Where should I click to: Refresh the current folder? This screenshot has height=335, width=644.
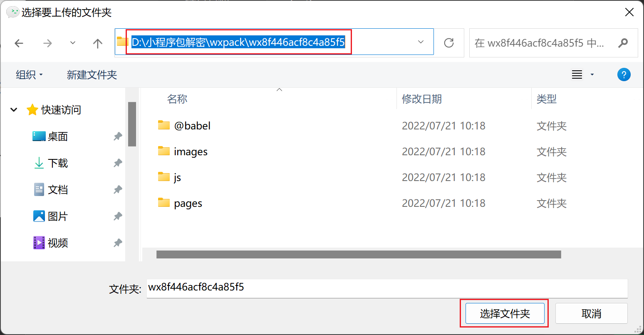coord(449,42)
